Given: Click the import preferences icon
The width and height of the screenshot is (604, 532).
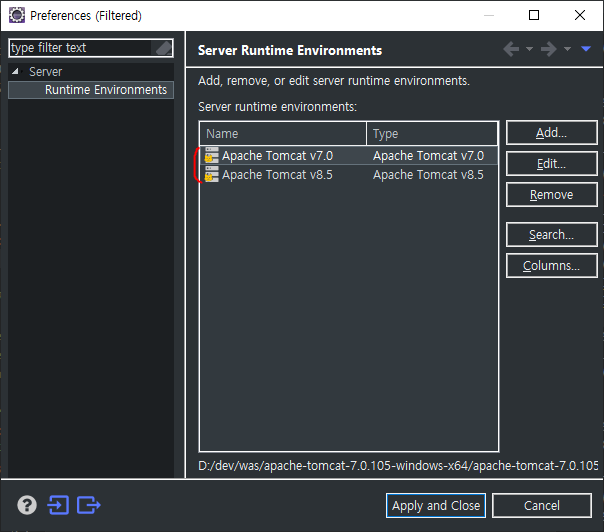Looking at the screenshot, I should click(58, 505).
